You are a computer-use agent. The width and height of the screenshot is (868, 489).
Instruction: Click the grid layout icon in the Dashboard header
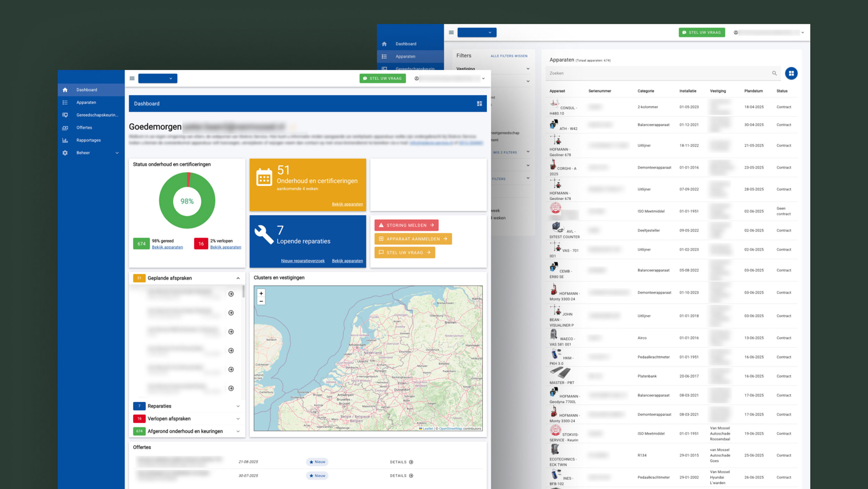tap(479, 103)
